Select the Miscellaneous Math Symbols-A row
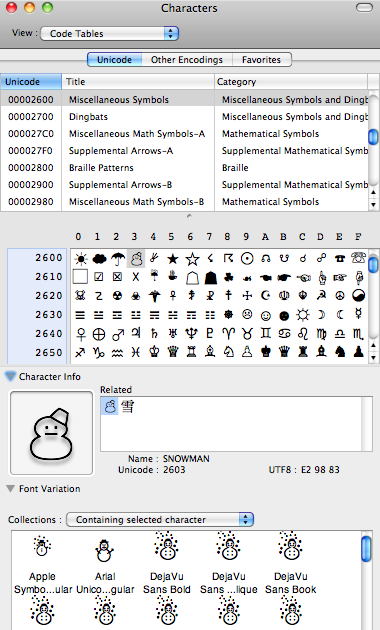Image resolution: width=380 pixels, height=630 pixels. point(184,133)
